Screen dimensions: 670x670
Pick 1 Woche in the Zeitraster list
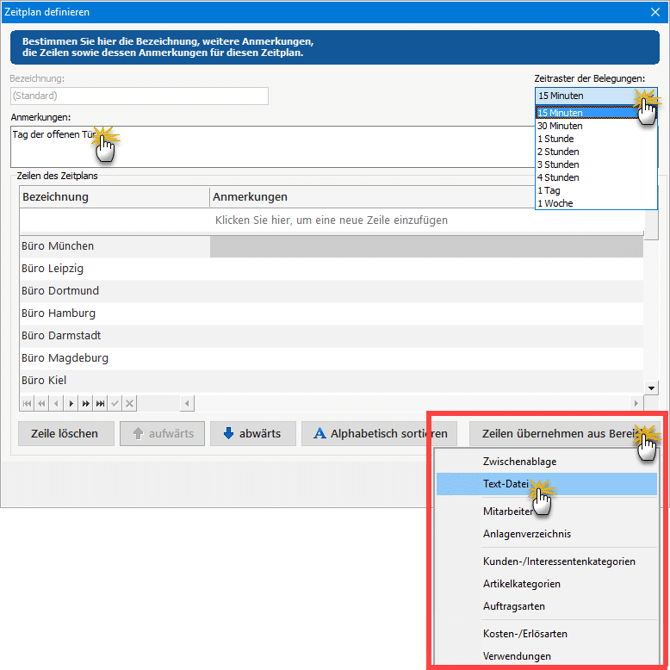[555, 203]
